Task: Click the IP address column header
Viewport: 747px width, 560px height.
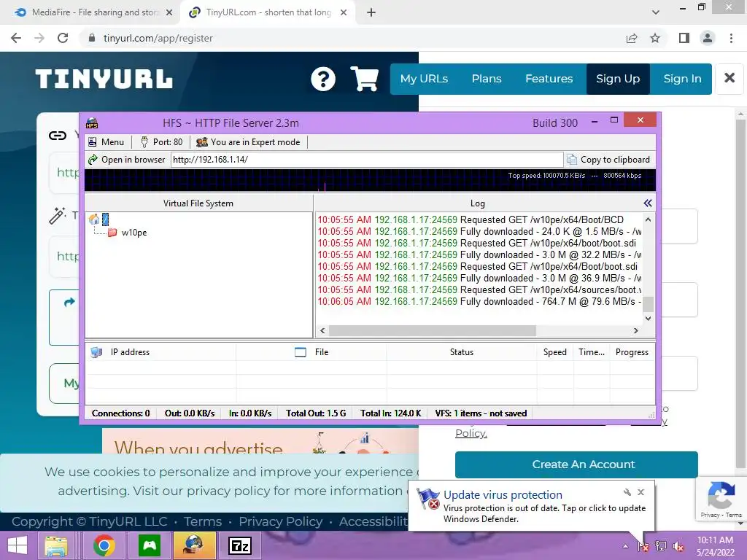Action: (160, 352)
